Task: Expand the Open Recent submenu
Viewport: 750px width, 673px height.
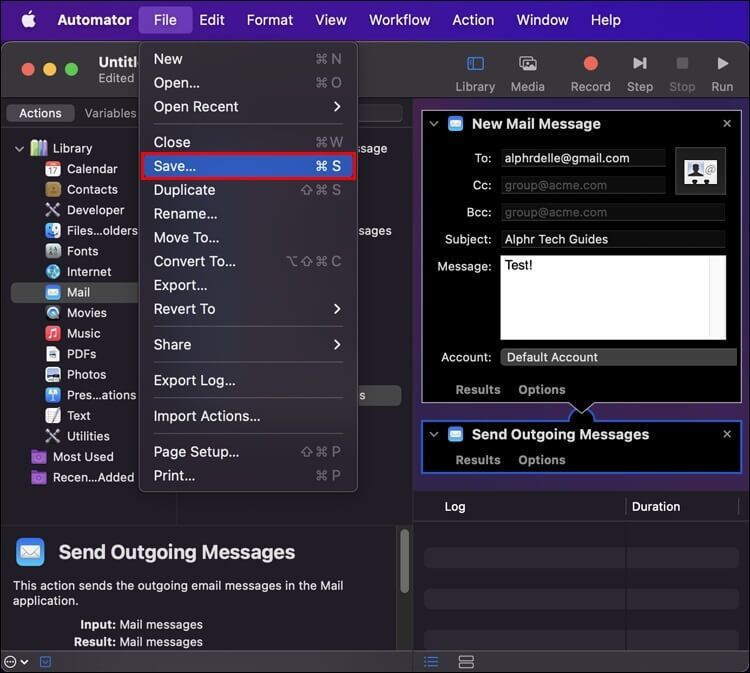Action: coord(247,107)
